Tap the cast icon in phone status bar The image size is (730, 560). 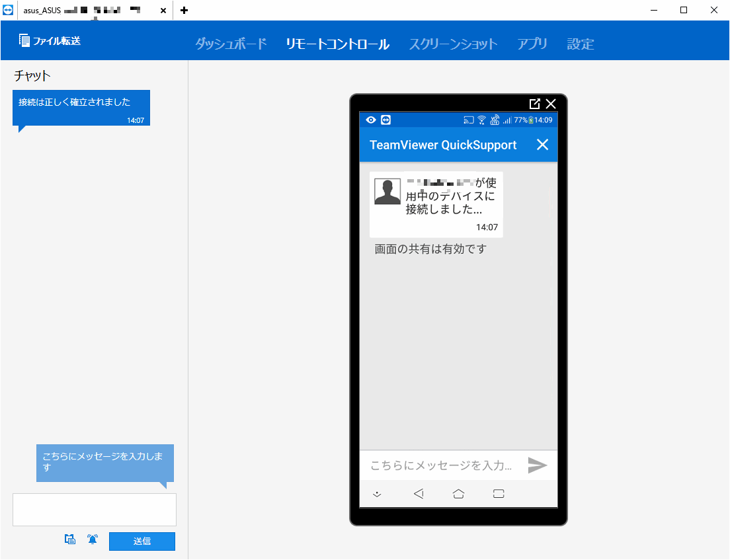click(x=469, y=120)
